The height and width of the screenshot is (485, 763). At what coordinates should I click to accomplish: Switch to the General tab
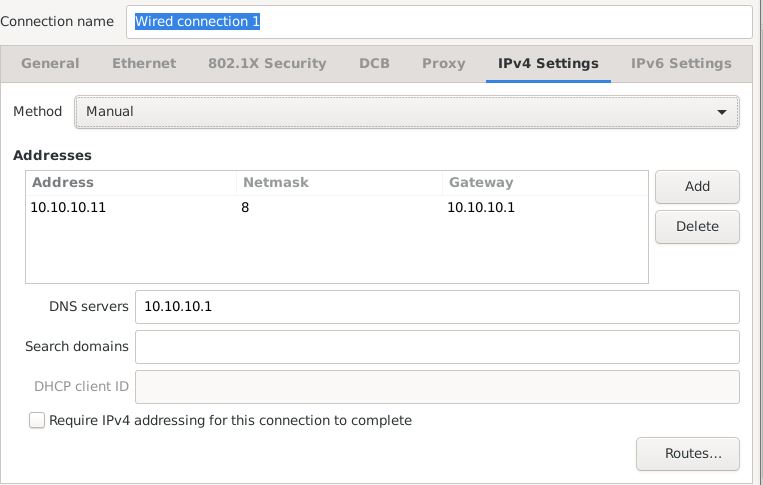(50, 63)
